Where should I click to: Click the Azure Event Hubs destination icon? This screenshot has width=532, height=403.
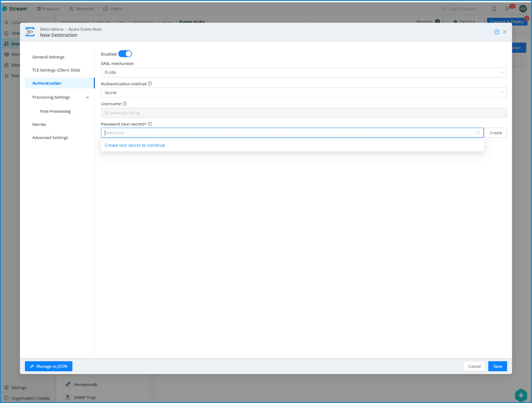coord(30,32)
